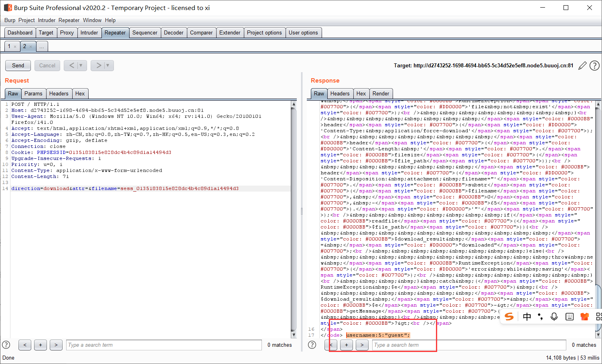The width and height of the screenshot is (602, 364).
Task: Send the request
Action: [x=18, y=65]
